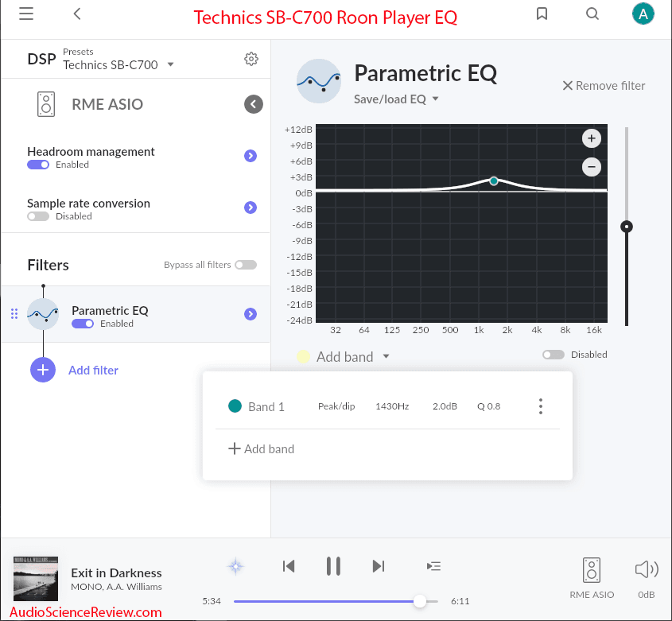The height and width of the screenshot is (621, 672).
Task: Open DSP settings gear icon
Action: tap(251, 59)
